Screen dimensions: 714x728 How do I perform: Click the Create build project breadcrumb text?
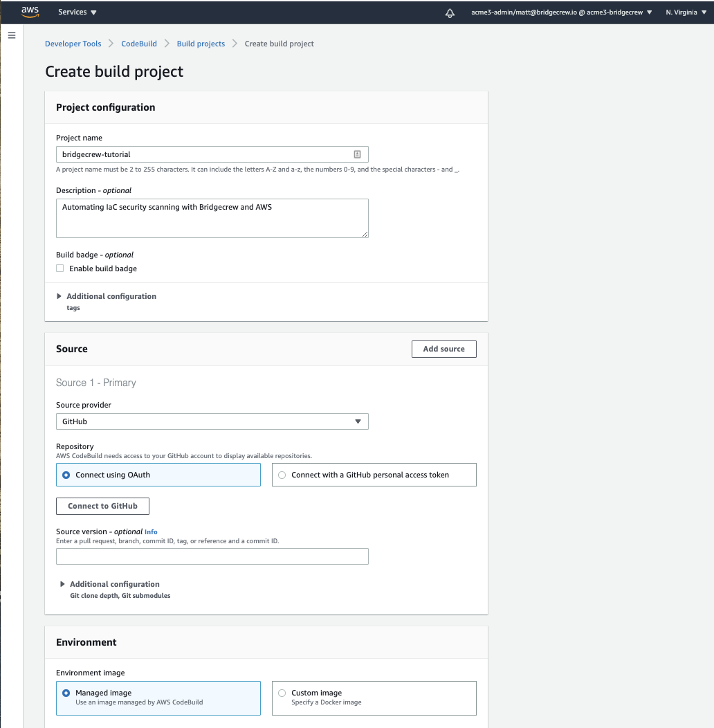[x=279, y=44]
